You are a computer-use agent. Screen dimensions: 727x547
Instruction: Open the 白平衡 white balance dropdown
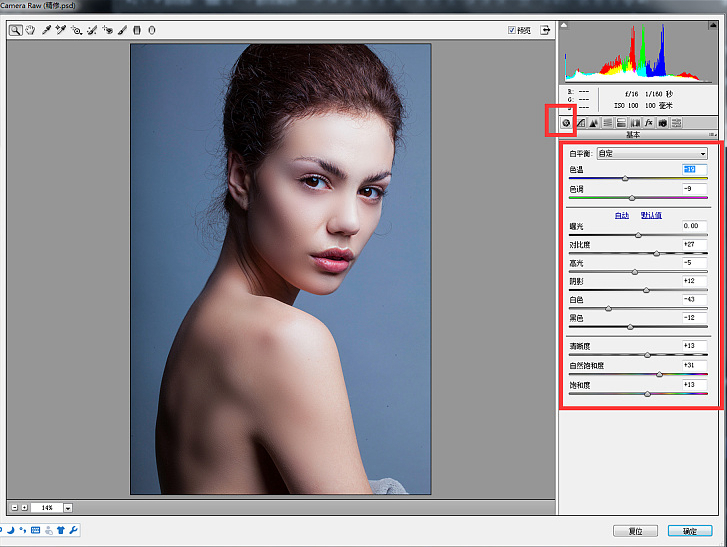651,154
